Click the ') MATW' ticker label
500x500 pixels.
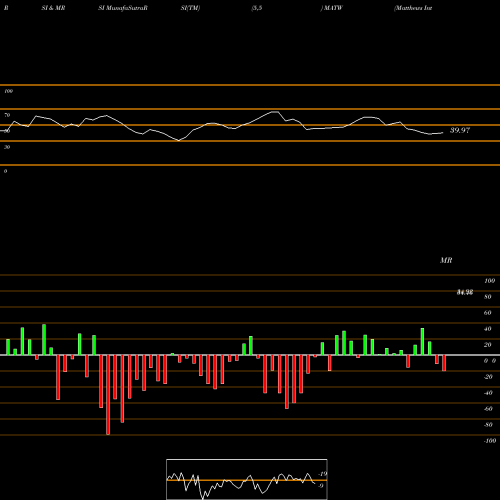click(x=331, y=8)
